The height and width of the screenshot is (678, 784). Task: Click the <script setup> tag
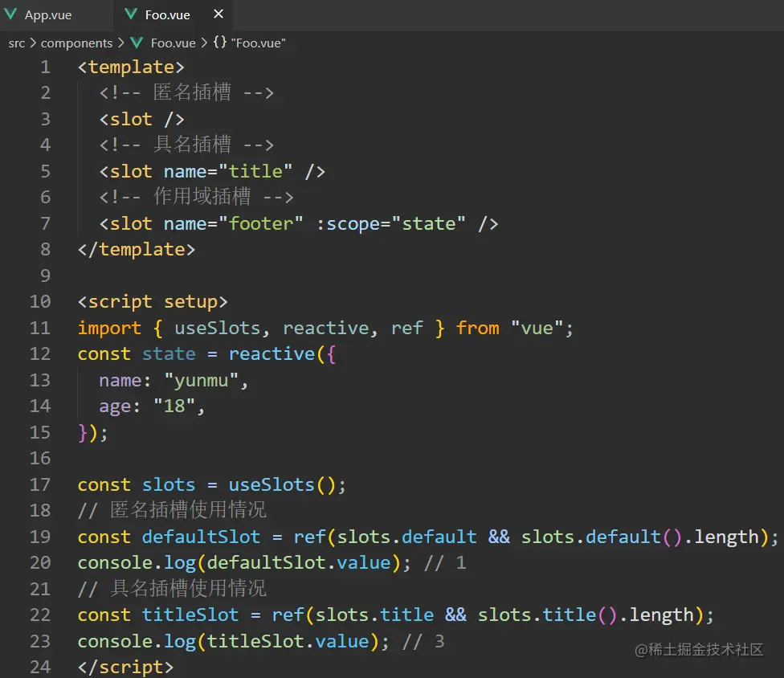(153, 302)
